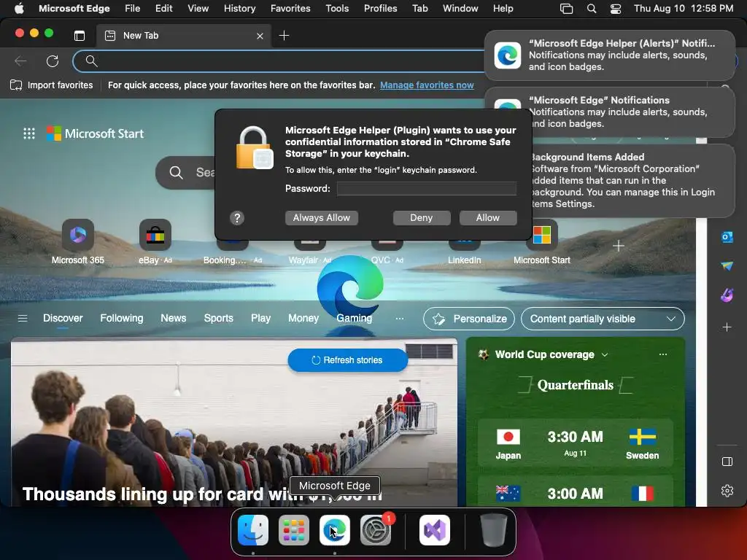
Task: Open the feed hamburger menu
Action: (x=23, y=318)
